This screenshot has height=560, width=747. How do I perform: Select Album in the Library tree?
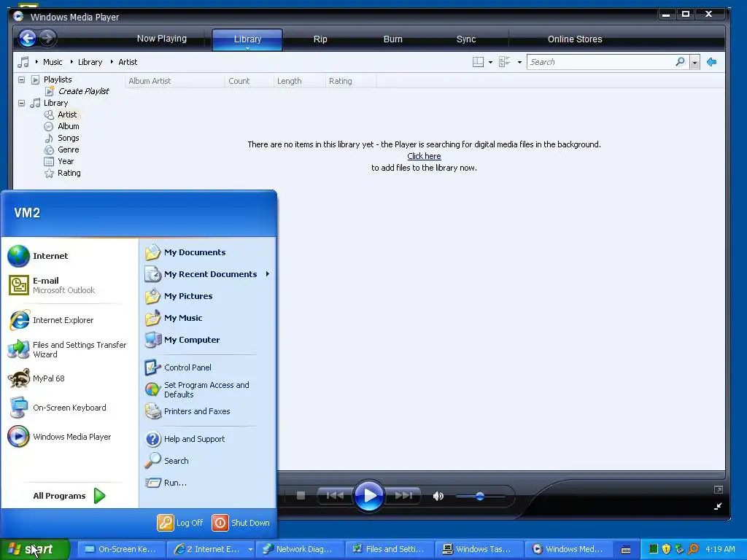click(68, 126)
